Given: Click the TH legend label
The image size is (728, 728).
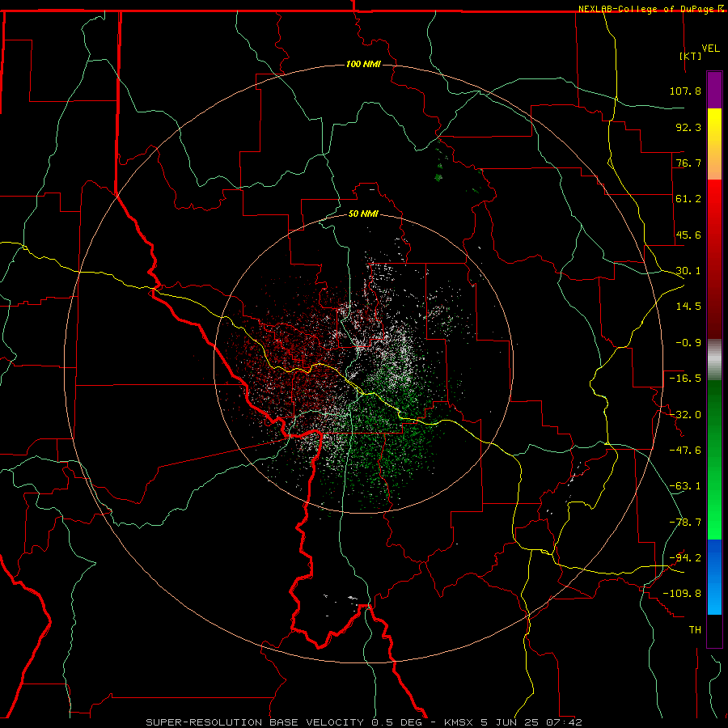Looking at the screenshot, I should (x=695, y=630).
